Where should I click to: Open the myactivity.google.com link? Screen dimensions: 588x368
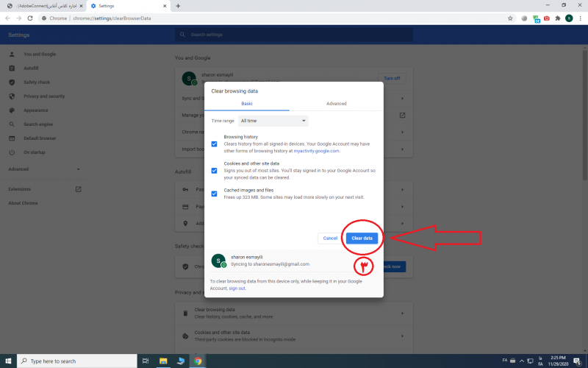(x=317, y=151)
